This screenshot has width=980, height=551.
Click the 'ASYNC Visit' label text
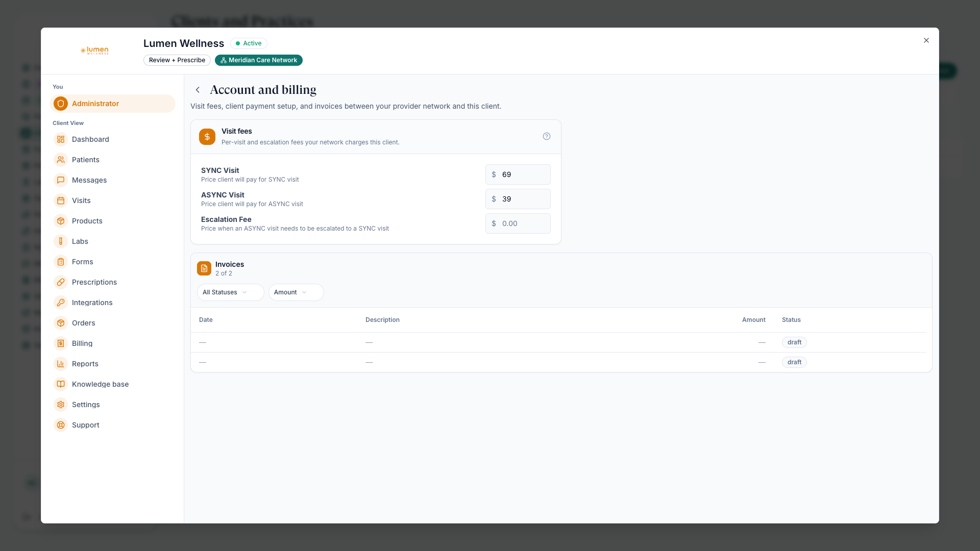click(223, 195)
